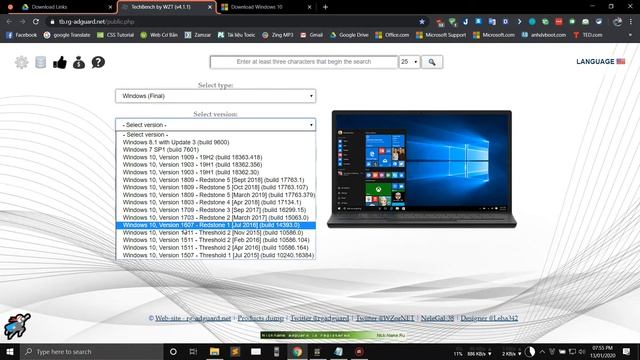Select Version 1703 Redstone 2 [March 2017] entry
640x360 pixels.
pyautogui.click(x=216, y=218)
